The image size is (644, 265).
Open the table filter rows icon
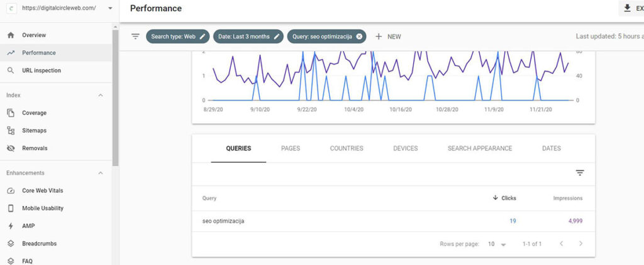tap(580, 173)
